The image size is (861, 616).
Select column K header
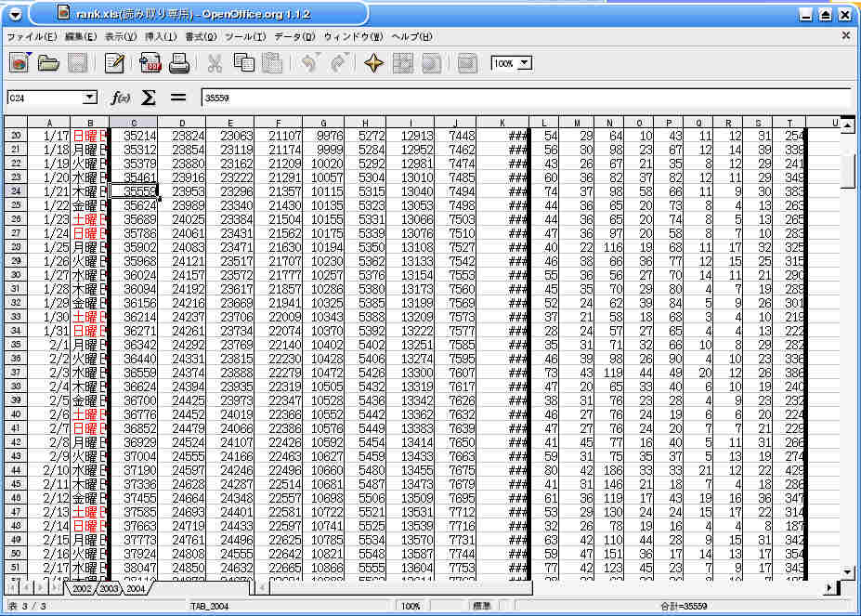tap(502, 123)
